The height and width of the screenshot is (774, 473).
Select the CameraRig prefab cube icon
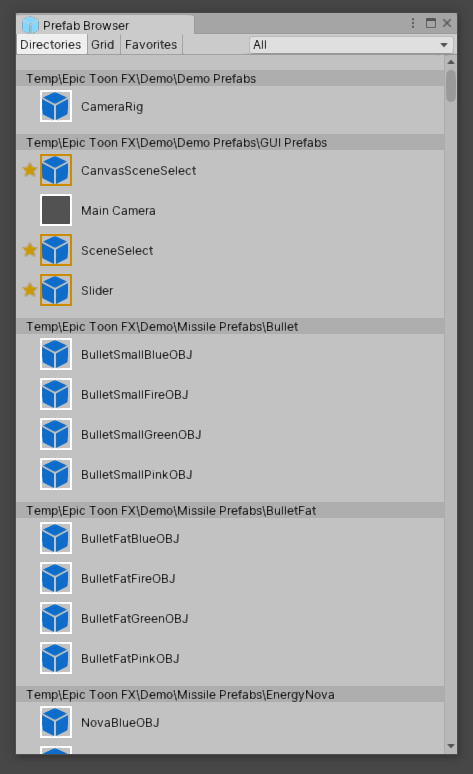coord(56,106)
